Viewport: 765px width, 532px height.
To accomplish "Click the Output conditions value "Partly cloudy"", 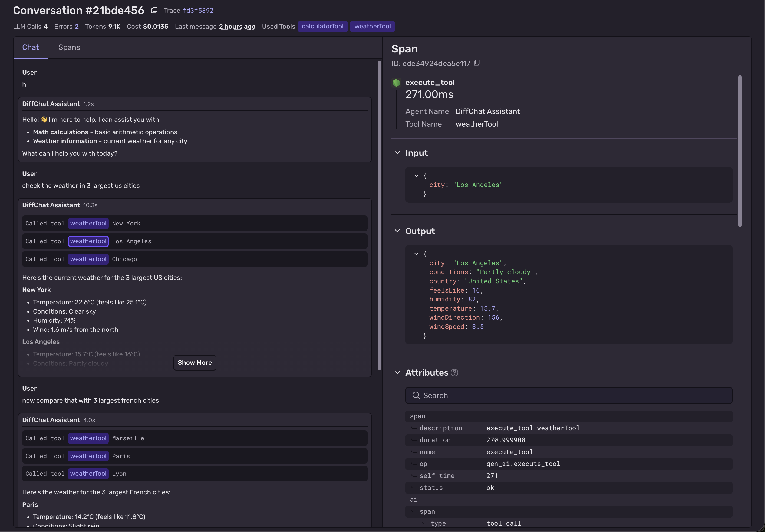I will click(x=505, y=272).
